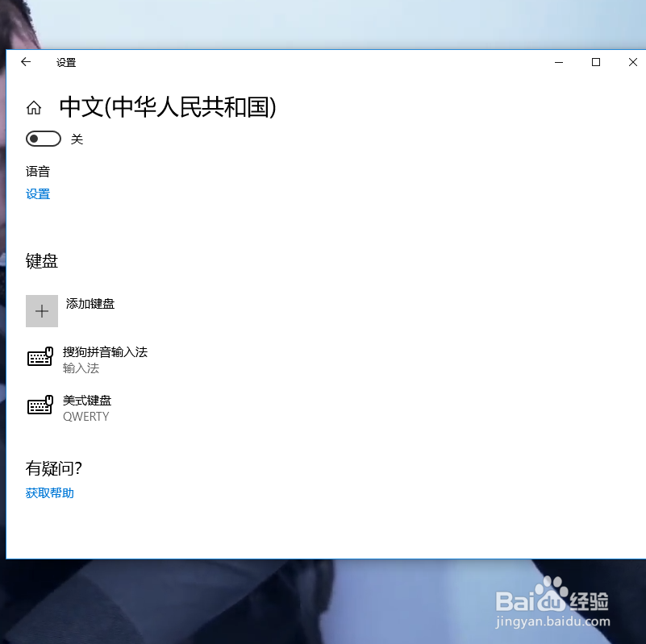
Task: Go back using the back arrow
Action: (x=26, y=62)
